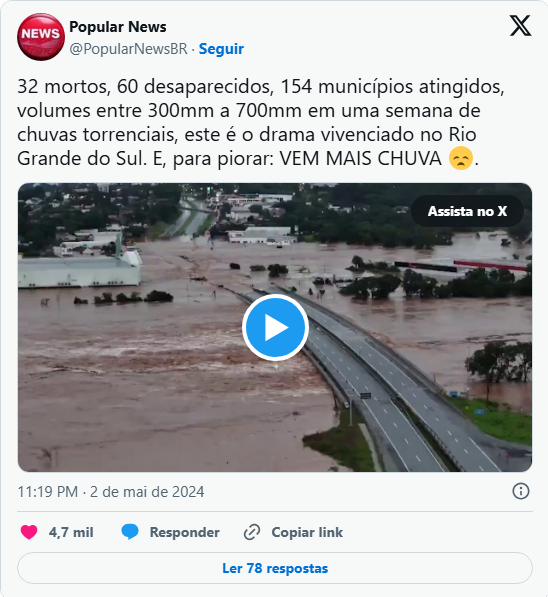Click the pink heart like icon

click(x=29, y=532)
